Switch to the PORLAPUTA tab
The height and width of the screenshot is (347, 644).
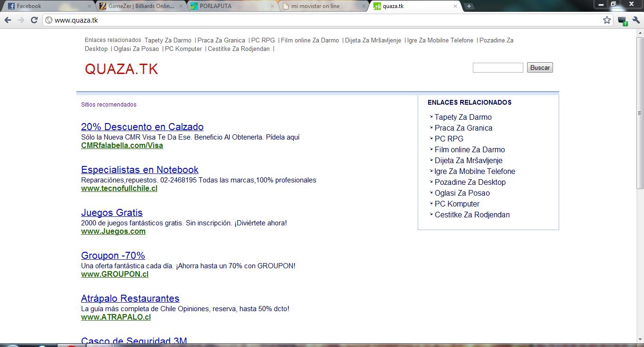[x=231, y=6]
